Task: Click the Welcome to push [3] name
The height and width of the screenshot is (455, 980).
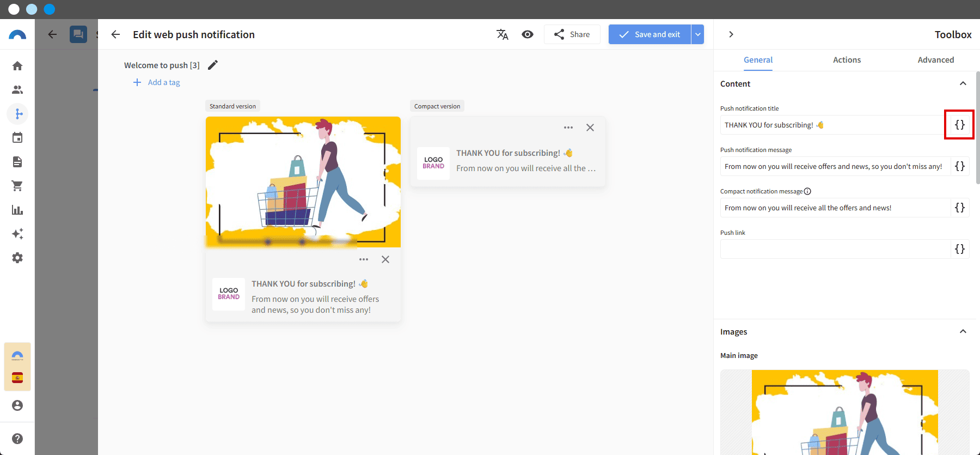Action: (162, 65)
